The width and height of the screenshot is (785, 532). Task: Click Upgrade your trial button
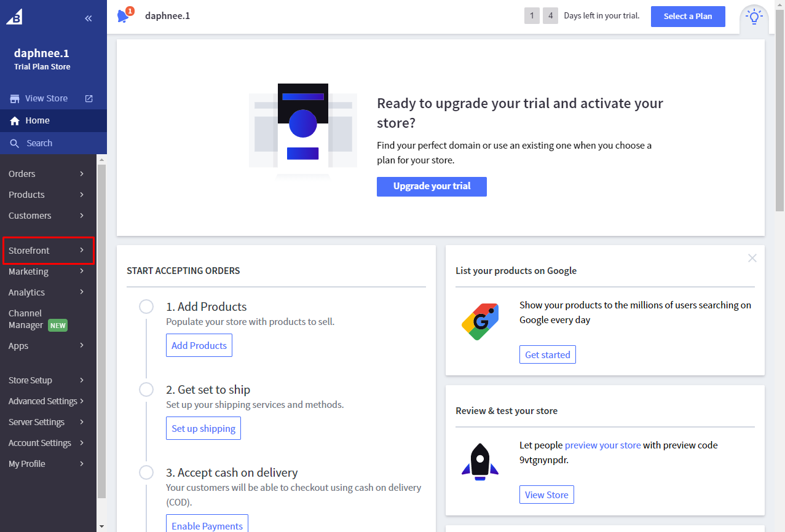(432, 186)
